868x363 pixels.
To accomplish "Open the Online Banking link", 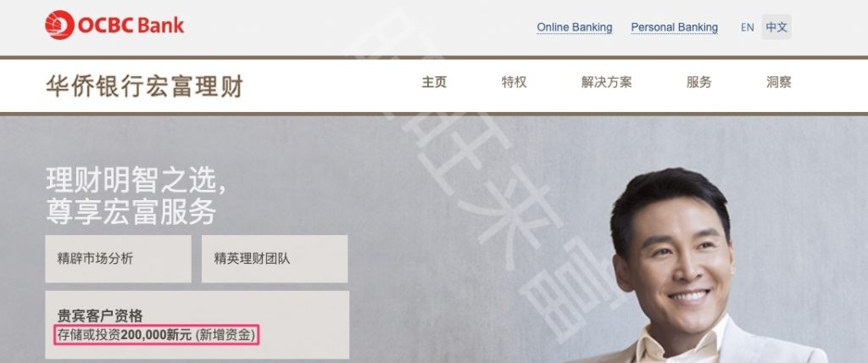I will tap(575, 27).
